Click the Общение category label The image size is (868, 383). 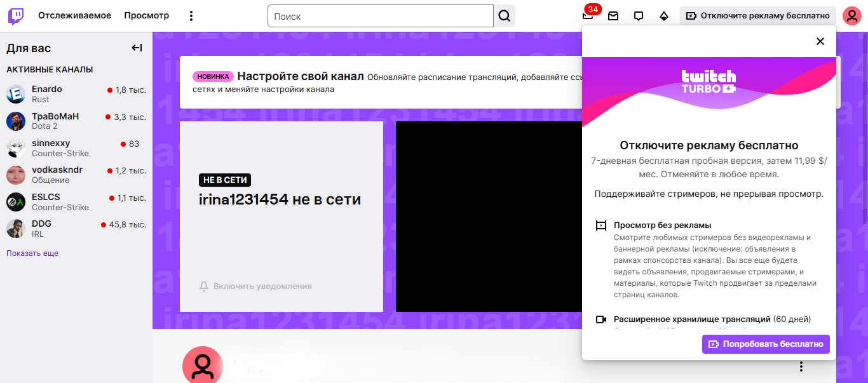(51, 180)
